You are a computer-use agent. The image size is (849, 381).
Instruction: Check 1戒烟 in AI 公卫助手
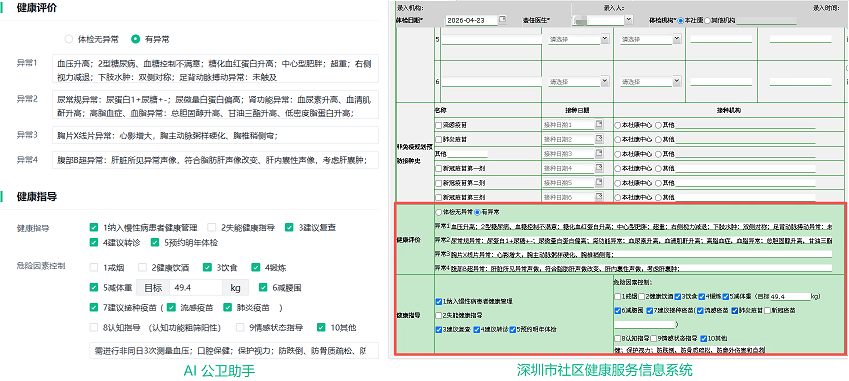click(94, 267)
